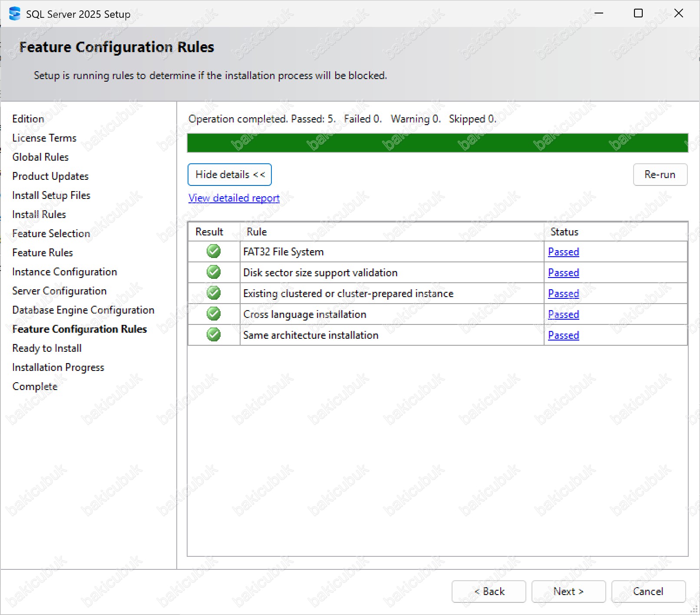Screen dimensions: 700x615
Task: Click the Status column header
Action: (x=564, y=232)
